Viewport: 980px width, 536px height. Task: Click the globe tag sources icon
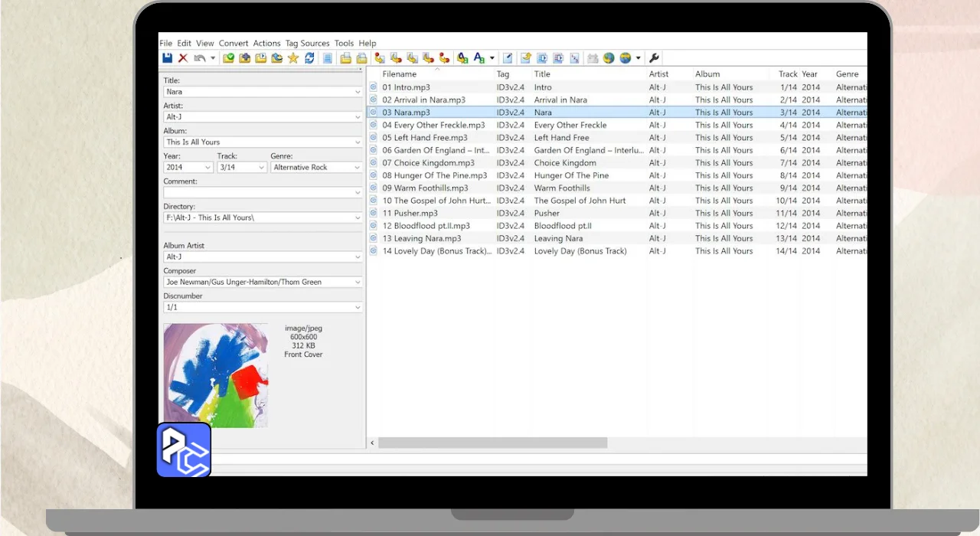coord(609,58)
